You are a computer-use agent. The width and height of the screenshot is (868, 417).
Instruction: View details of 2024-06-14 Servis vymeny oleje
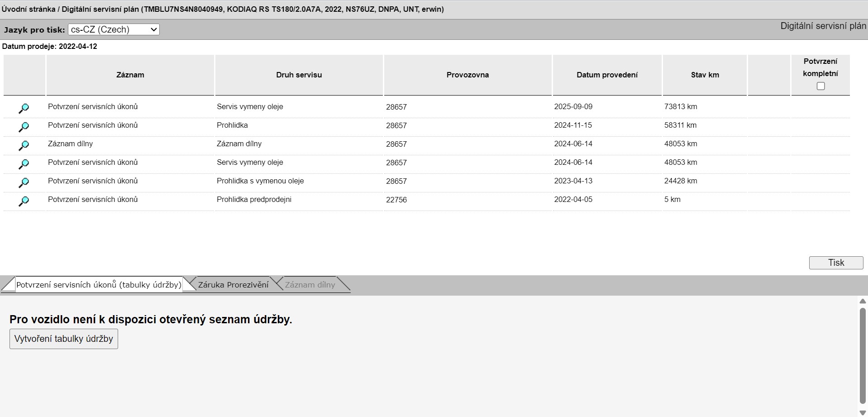click(x=24, y=164)
